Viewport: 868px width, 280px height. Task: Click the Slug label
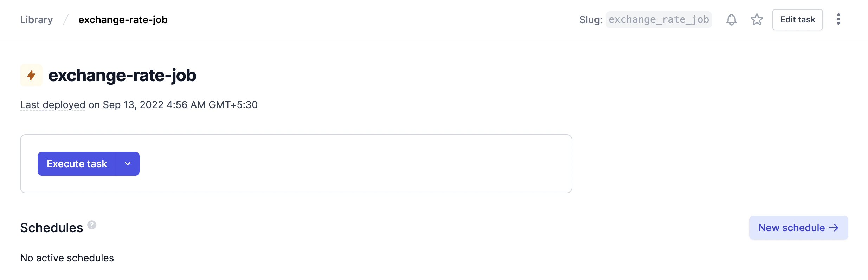tap(591, 20)
